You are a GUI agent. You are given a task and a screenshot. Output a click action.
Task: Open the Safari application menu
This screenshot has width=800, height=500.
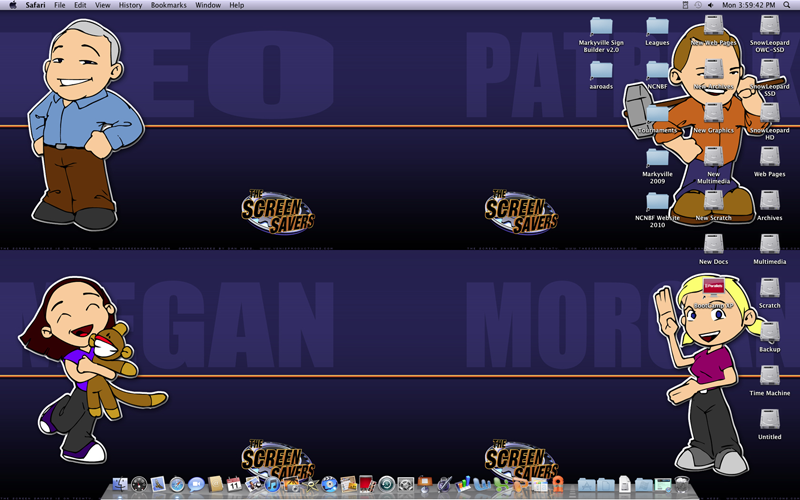coord(35,5)
